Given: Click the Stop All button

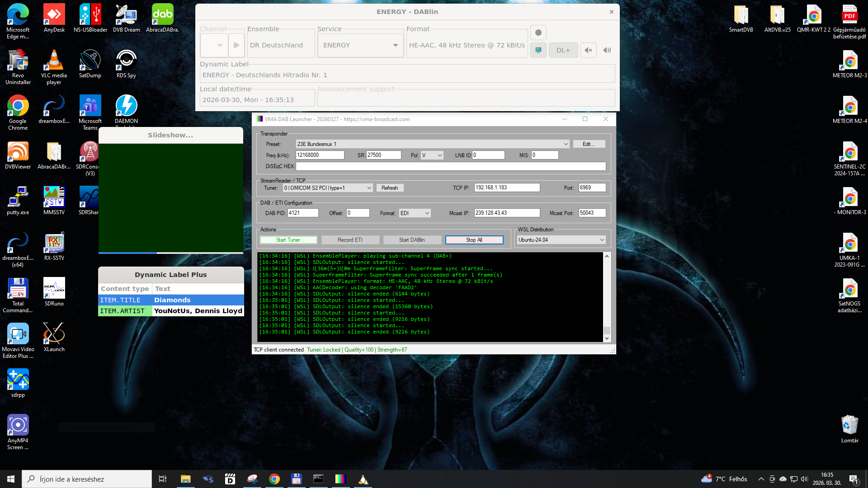Looking at the screenshot, I should [x=474, y=240].
